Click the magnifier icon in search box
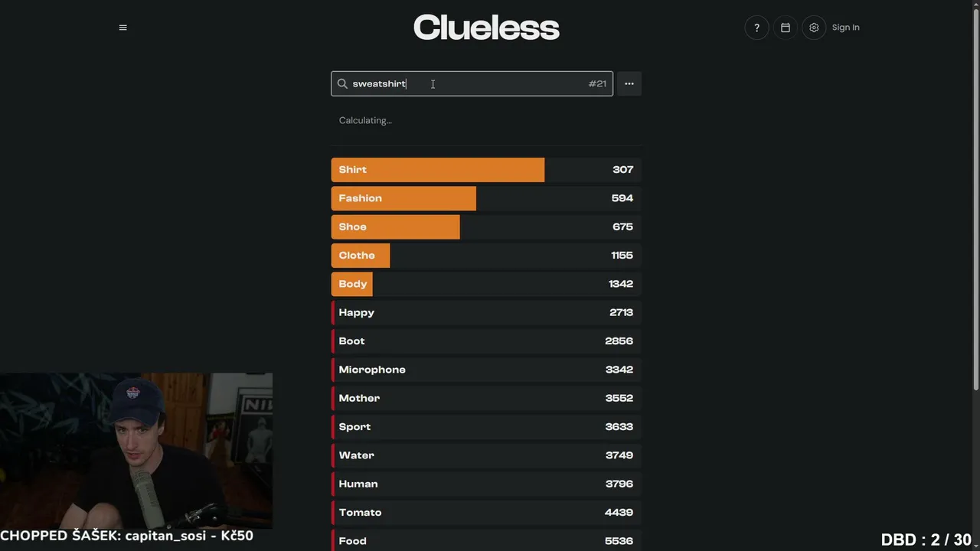Screen dimensions: 980x551 [342, 83]
